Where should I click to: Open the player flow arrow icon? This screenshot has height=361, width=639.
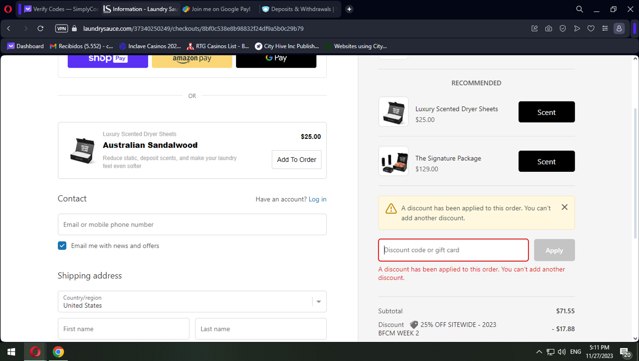tap(577, 29)
